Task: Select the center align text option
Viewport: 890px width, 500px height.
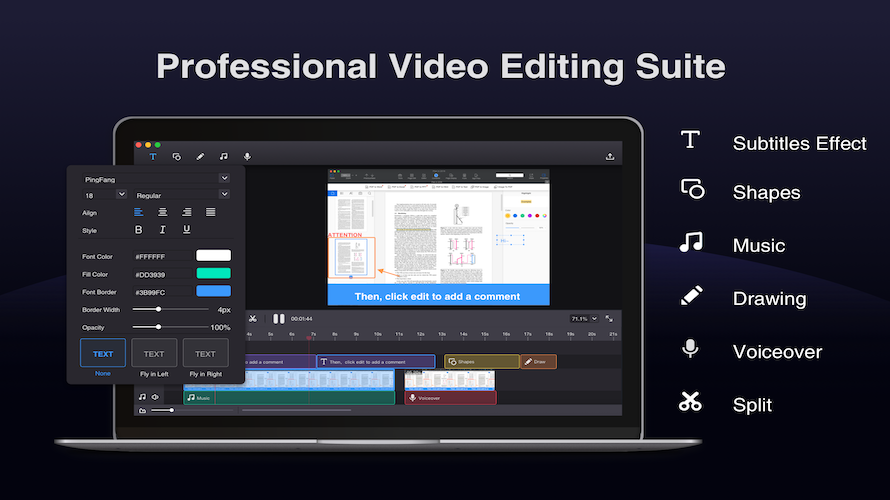Action: pyautogui.click(x=162, y=212)
